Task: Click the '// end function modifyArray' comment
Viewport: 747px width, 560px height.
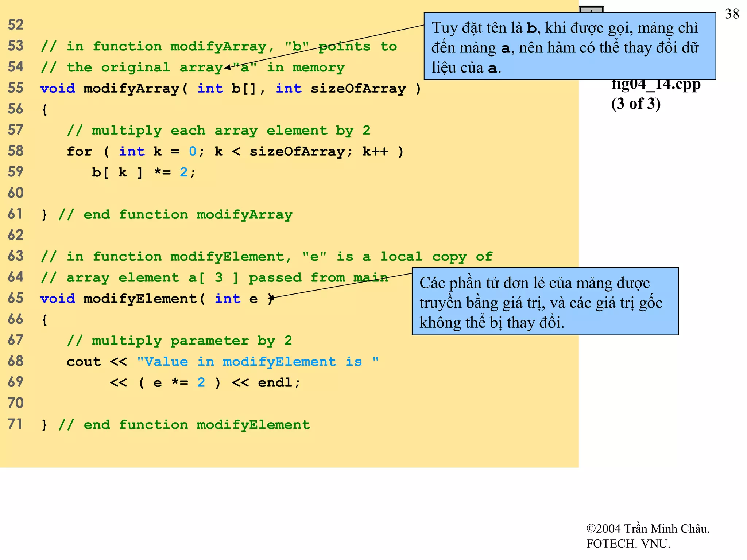Action: pyautogui.click(x=175, y=215)
